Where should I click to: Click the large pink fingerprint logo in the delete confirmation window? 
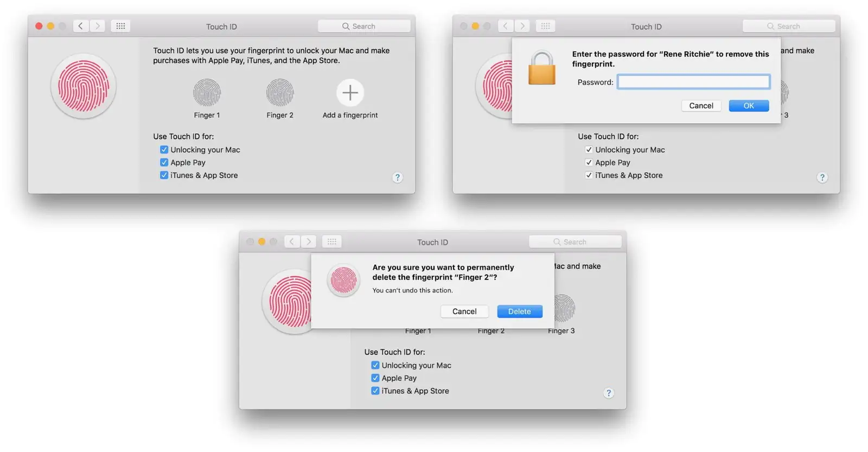(x=287, y=302)
